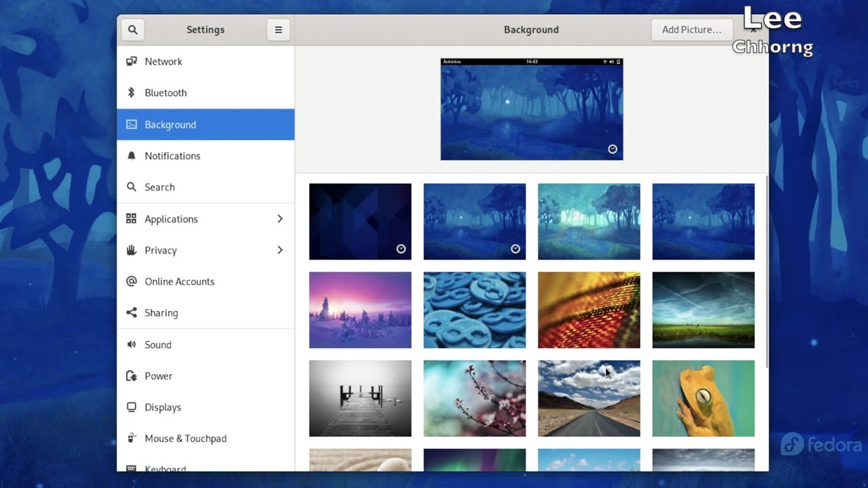Select the dark geometric blue wallpaper
Viewport: 868px width, 488px height.
tap(360, 222)
